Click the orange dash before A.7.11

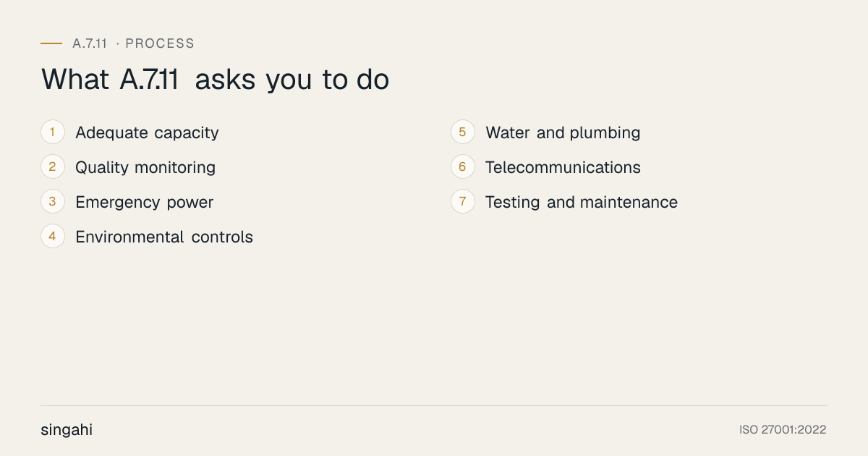(51, 43)
